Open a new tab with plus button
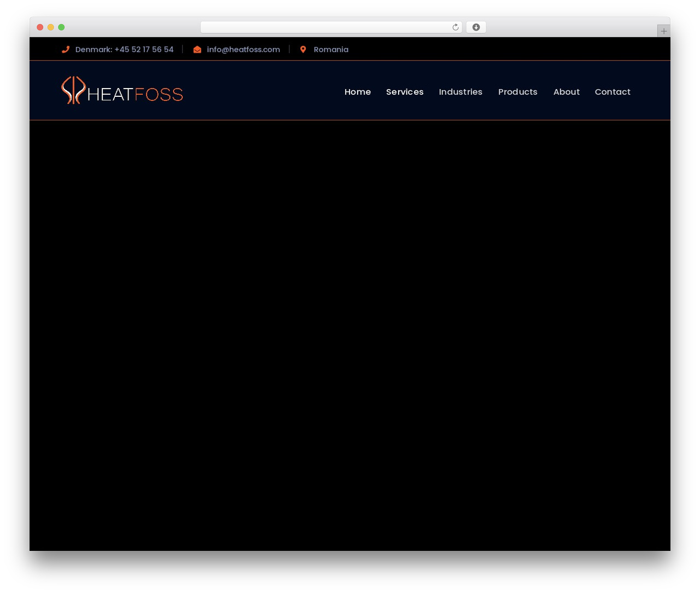Image resolution: width=700 pixels, height=593 pixels. (663, 31)
